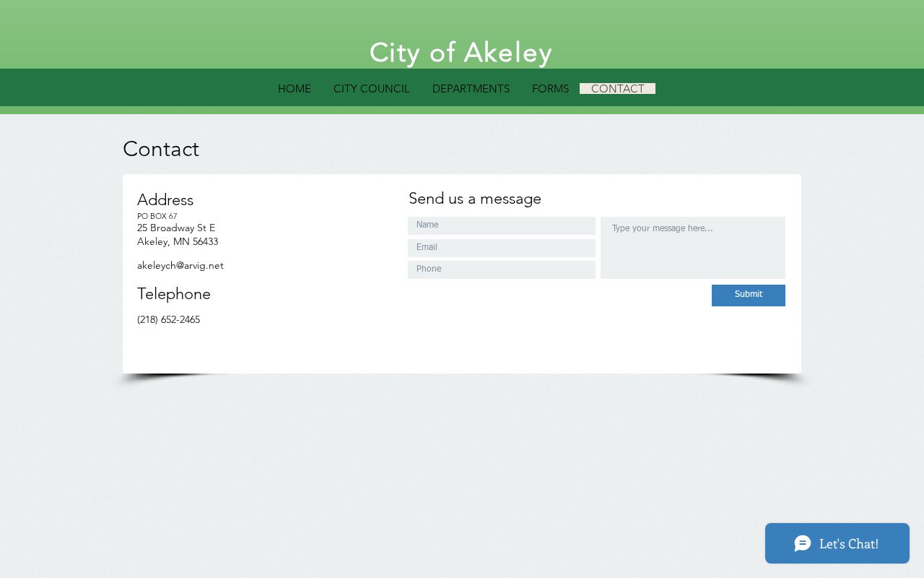Screen dimensions: 924x578
Task: Select the CONTACT menu item
Action: pyautogui.click(x=617, y=89)
